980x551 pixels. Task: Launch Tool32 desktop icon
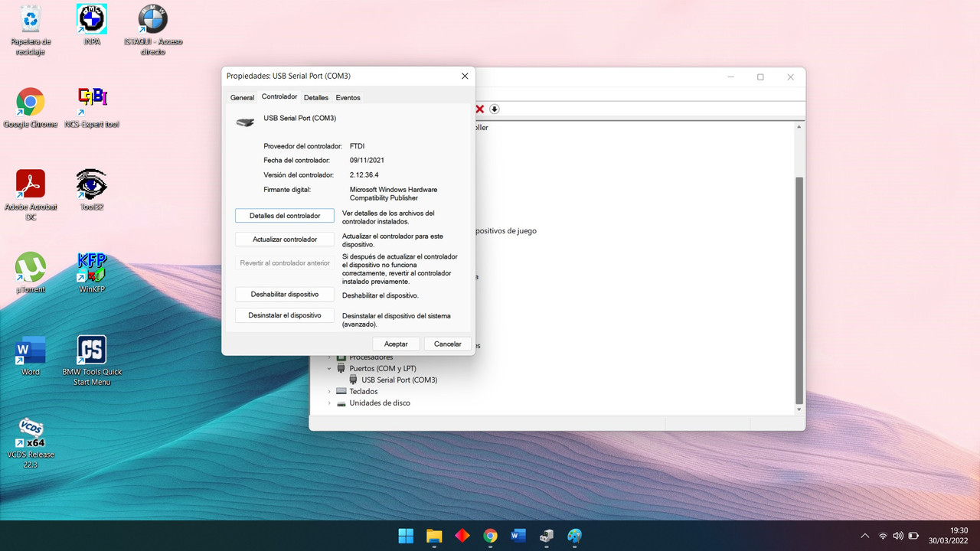coord(92,190)
